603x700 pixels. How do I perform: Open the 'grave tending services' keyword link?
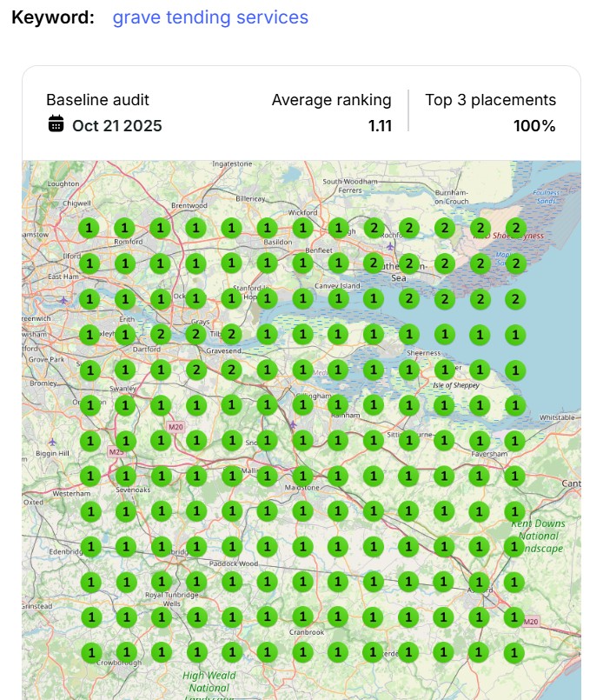[x=210, y=17]
